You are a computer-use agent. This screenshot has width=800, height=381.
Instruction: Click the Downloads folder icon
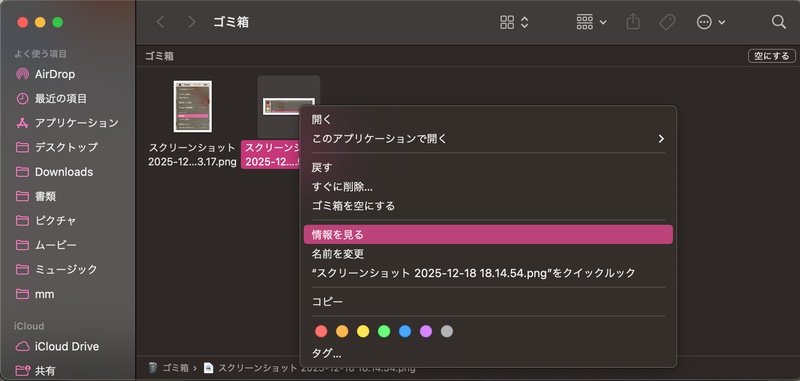click(x=22, y=172)
